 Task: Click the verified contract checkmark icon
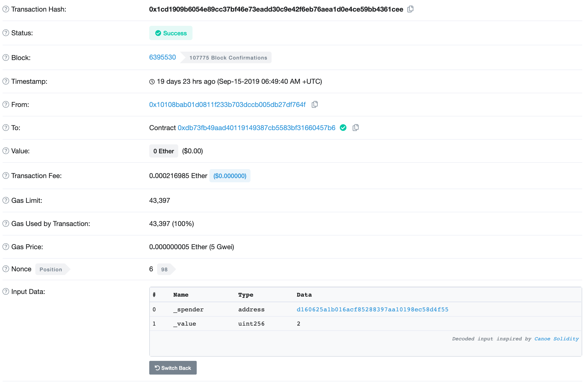coord(343,128)
